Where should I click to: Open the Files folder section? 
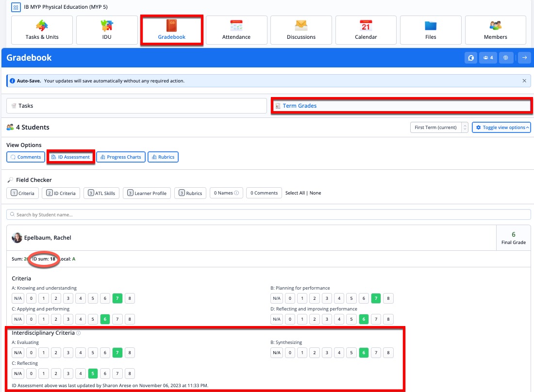pos(431,30)
